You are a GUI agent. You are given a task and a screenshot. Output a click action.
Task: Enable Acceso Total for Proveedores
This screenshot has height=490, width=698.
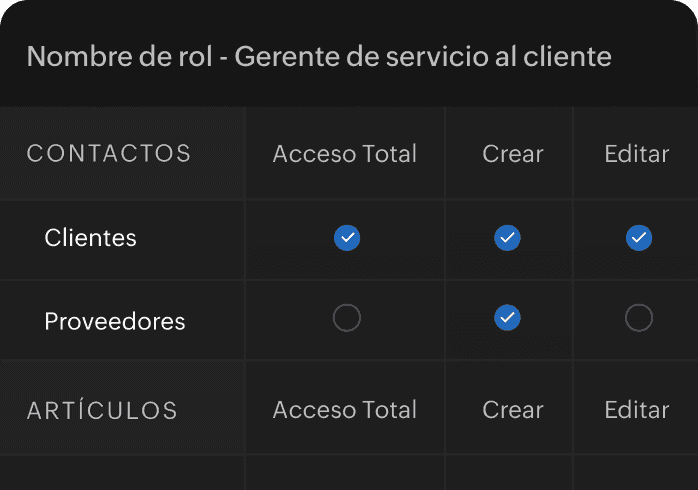(347, 318)
